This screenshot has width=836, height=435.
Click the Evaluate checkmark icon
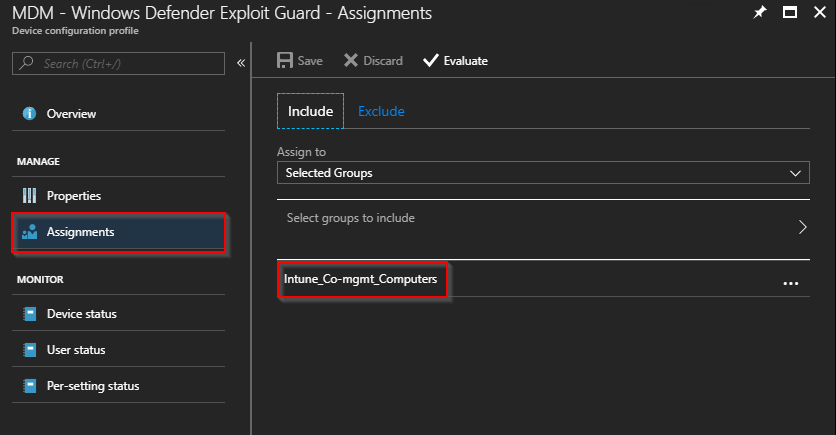431,60
